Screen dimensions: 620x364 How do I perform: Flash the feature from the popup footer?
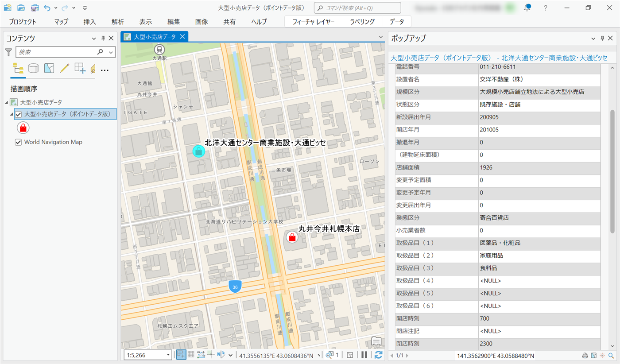pyautogui.click(x=602, y=356)
